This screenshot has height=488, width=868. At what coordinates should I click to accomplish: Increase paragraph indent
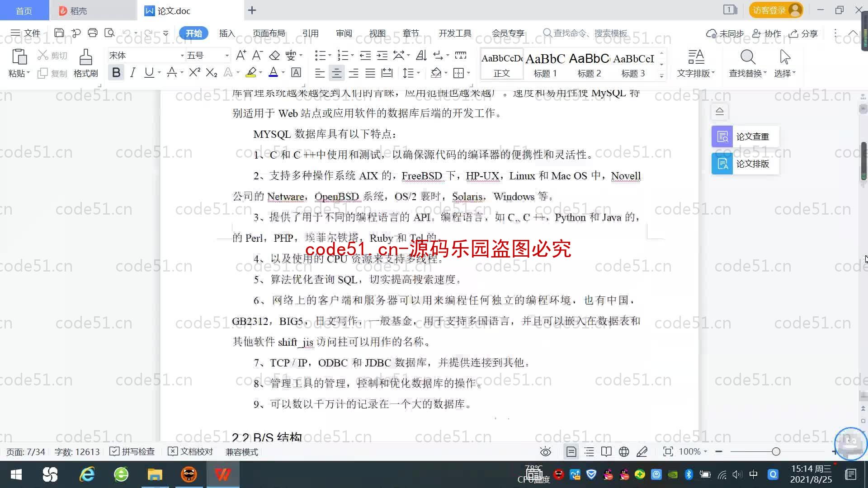coord(382,55)
